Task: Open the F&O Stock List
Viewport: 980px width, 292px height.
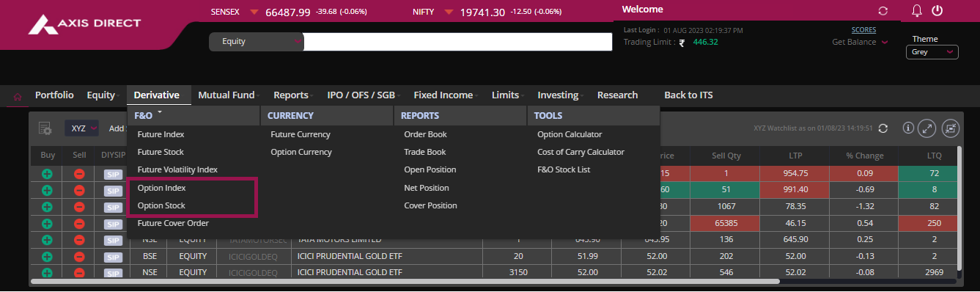Action: (x=564, y=170)
